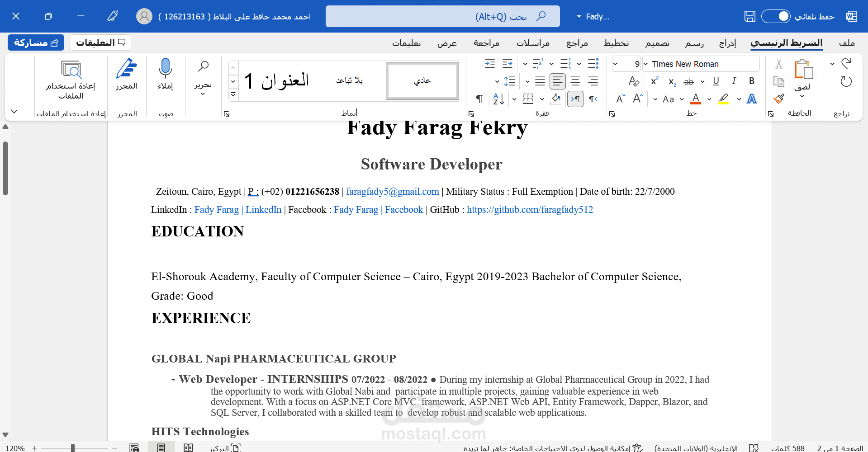Open the مراجع (References) tab
The image size is (868, 452).
click(x=577, y=43)
